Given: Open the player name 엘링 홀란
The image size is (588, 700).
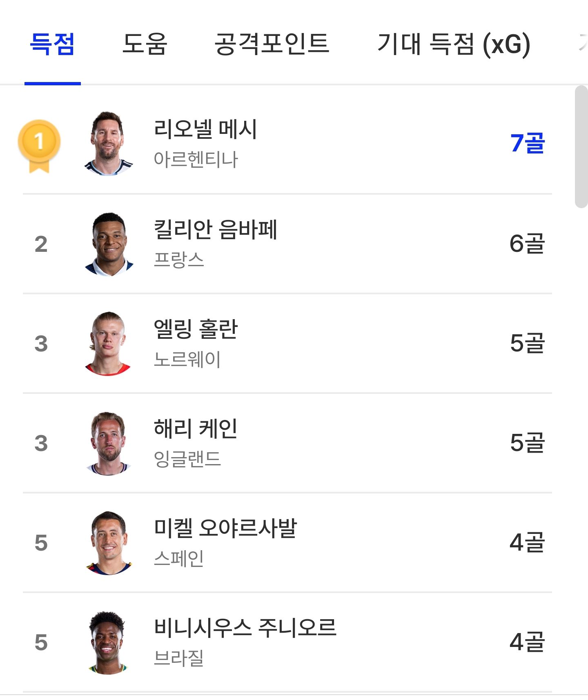Looking at the screenshot, I should tap(196, 329).
